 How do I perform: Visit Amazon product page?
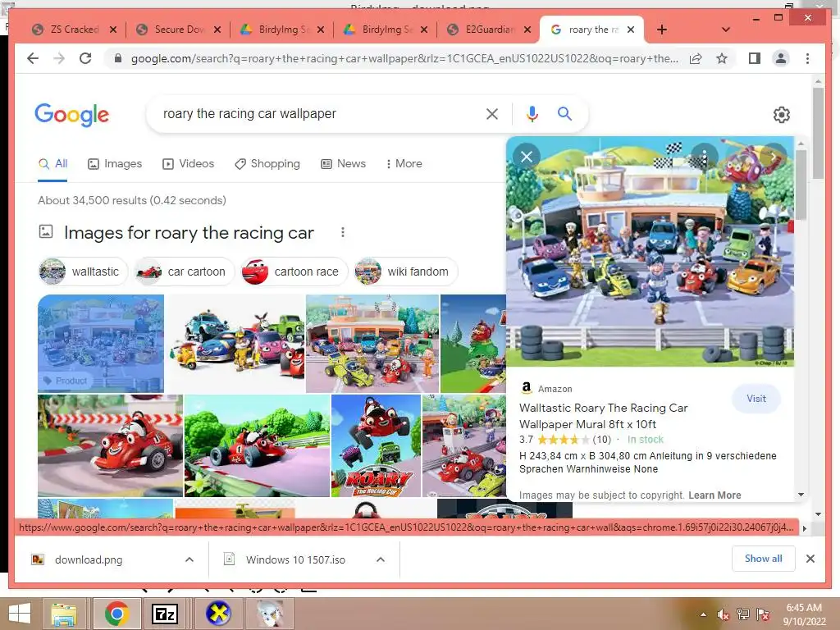coord(756,399)
